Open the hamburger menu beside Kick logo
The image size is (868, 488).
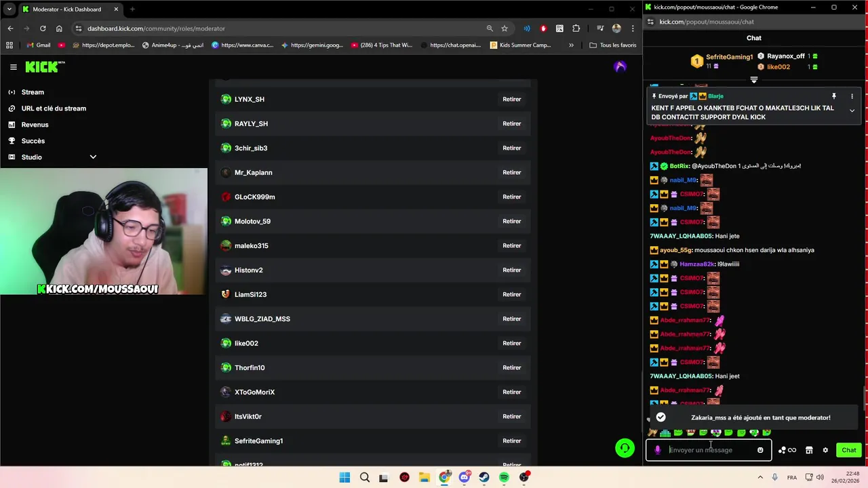click(x=14, y=67)
